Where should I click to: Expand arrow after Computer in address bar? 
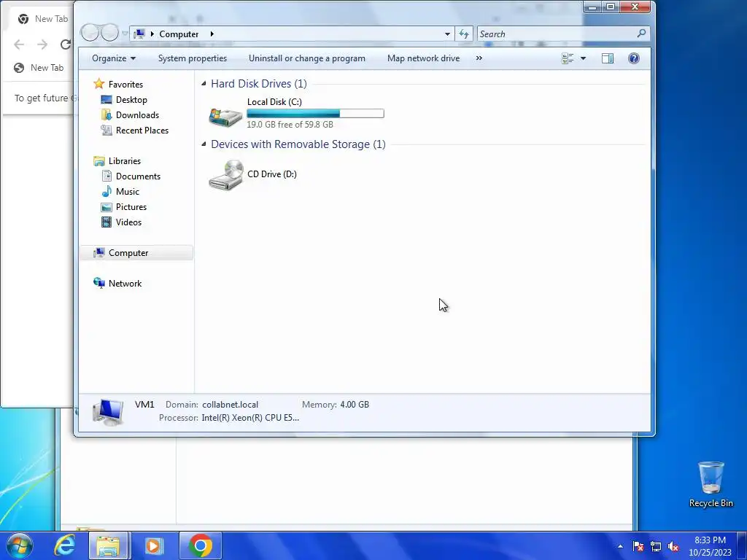point(212,34)
